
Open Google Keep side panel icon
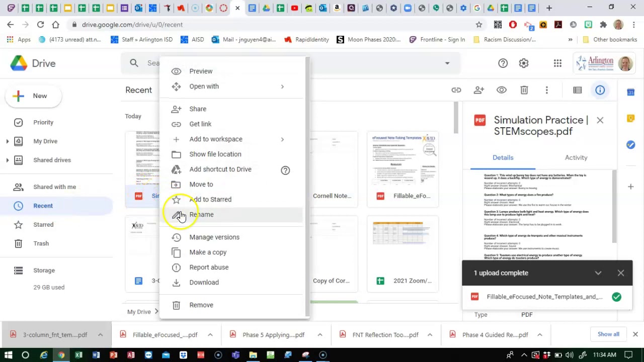tap(630, 118)
